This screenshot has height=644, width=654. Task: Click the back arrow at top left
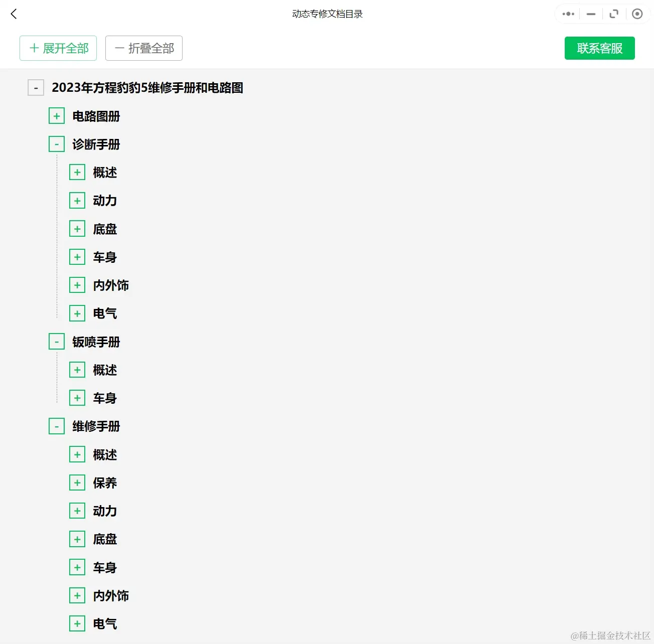coord(14,14)
